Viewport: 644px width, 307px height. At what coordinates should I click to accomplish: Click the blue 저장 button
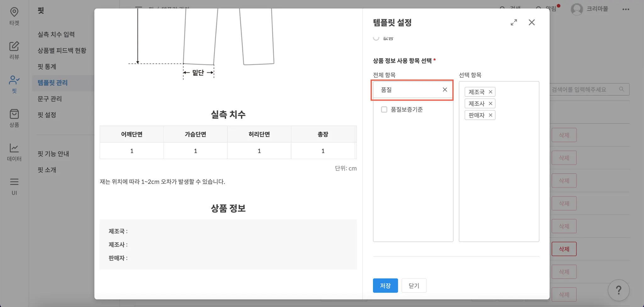point(385,286)
